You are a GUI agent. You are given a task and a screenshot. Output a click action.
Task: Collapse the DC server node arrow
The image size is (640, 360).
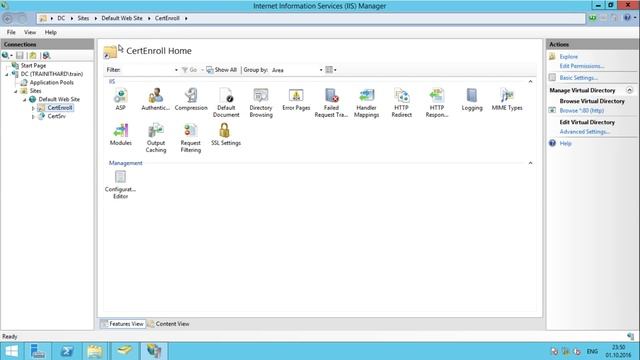[7, 74]
